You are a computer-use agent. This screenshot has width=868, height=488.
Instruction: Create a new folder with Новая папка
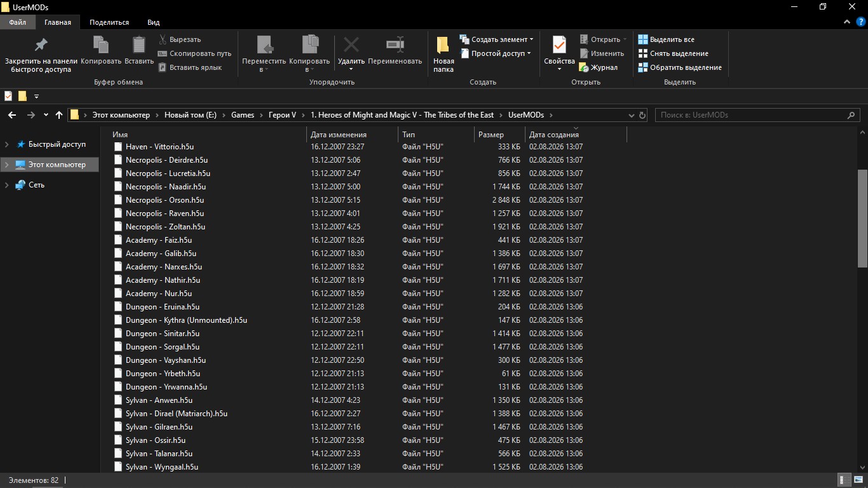tap(444, 54)
